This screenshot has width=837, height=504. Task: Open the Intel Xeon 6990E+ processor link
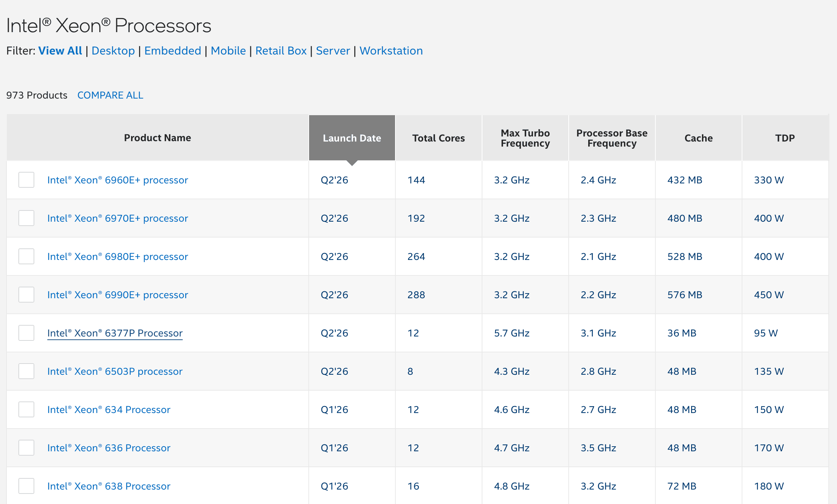(x=118, y=295)
